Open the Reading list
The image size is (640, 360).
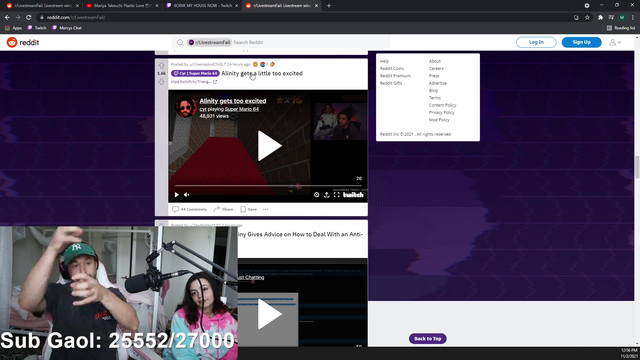pyautogui.click(x=621, y=28)
